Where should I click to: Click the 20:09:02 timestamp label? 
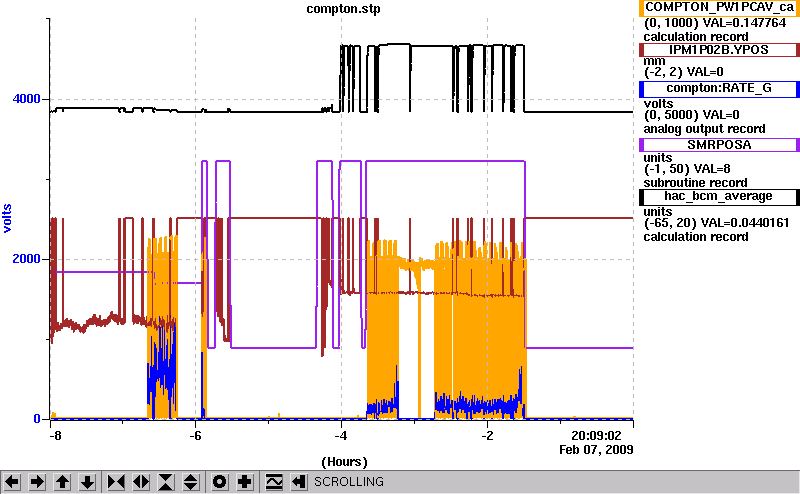(x=596, y=436)
